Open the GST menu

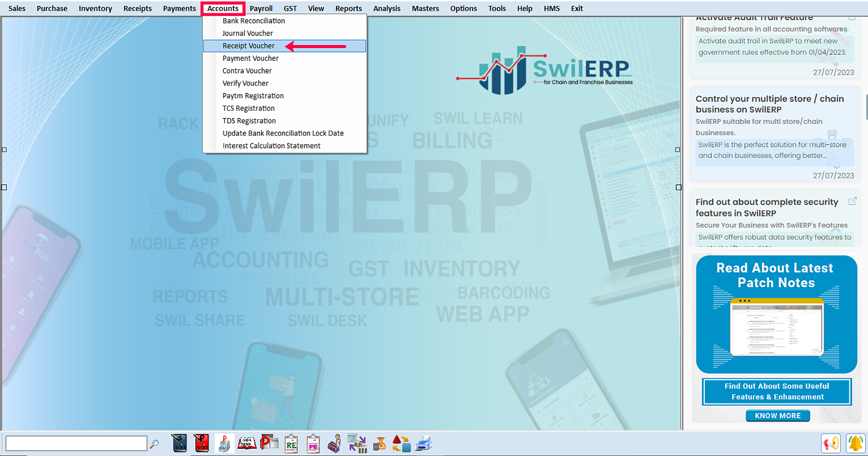[x=290, y=8]
